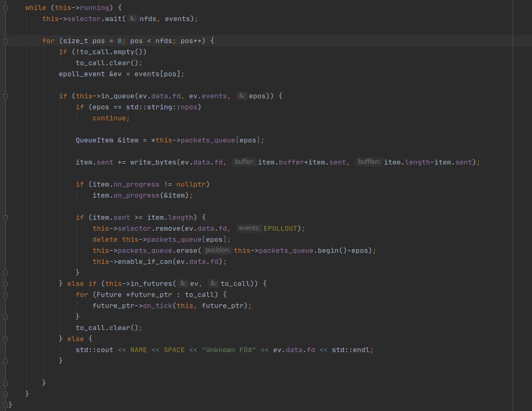Click std::endl at end of cout line
This screenshot has width=532, height=411.
pos(351,350)
